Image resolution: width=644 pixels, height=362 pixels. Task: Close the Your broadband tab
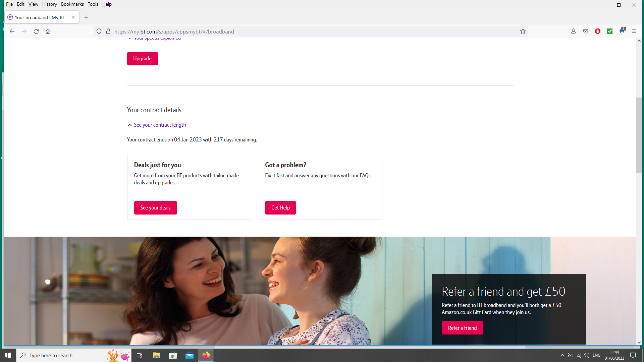click(x=73, y=17)
